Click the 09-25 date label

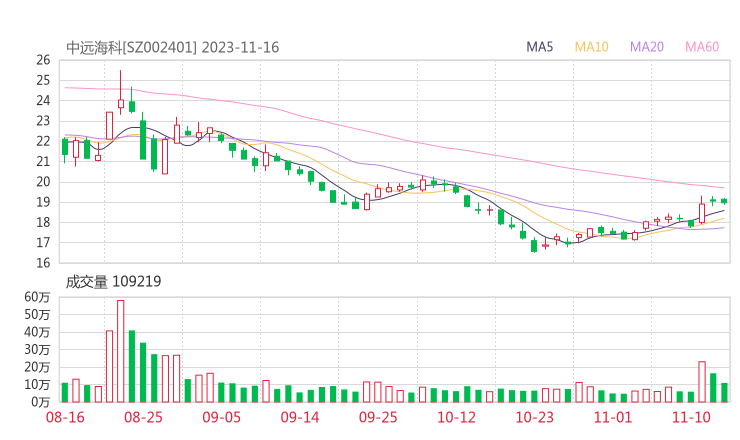378,417
